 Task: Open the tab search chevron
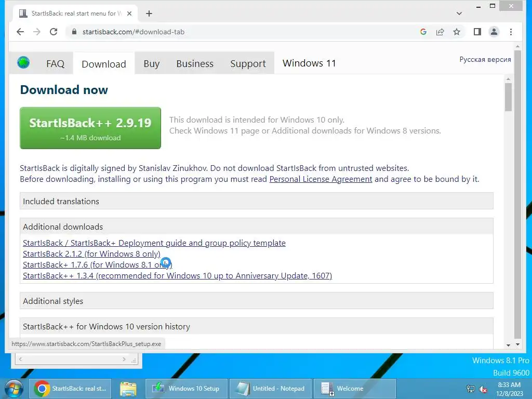(459, 14)
